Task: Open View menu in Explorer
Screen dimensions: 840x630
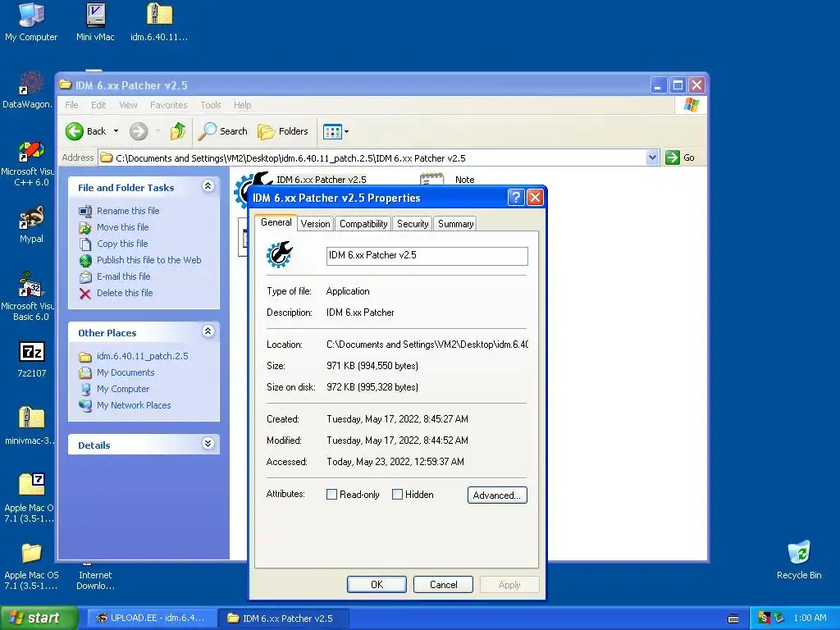Action: coord(128,105)
